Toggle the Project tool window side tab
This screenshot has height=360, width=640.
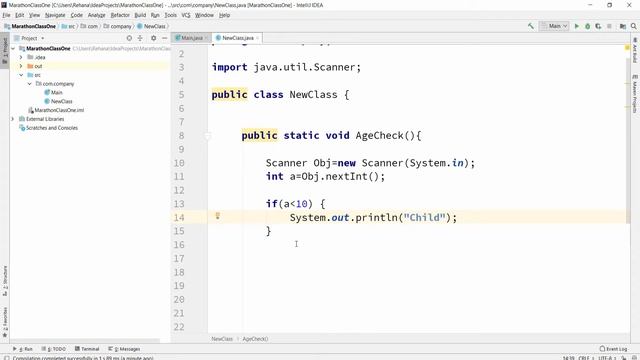coord(5,51)
